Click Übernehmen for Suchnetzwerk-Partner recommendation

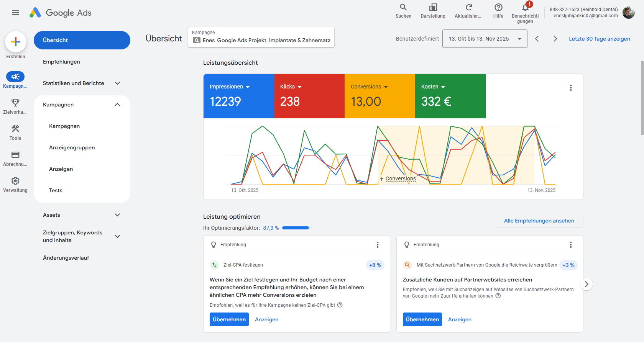(422, 319)
